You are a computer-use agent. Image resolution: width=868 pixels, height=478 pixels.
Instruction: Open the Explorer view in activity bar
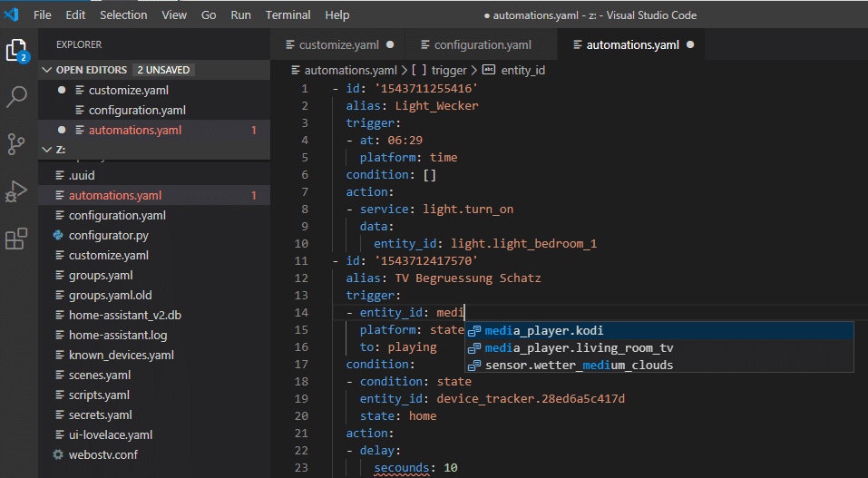pos(16,51)
